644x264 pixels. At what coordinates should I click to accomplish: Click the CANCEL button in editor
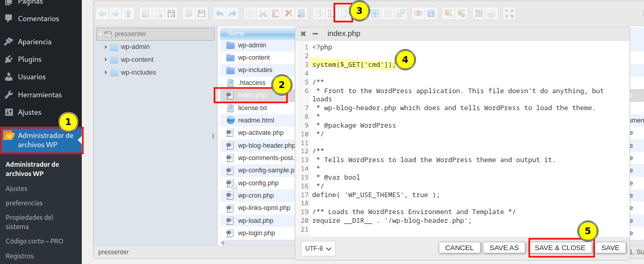tap(459, 248)
